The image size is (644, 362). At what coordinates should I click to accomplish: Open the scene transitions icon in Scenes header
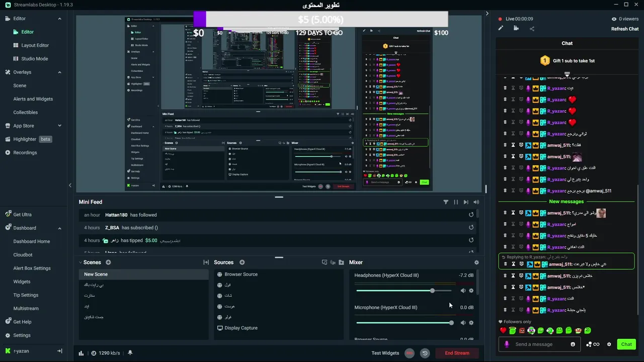point(206,262)
